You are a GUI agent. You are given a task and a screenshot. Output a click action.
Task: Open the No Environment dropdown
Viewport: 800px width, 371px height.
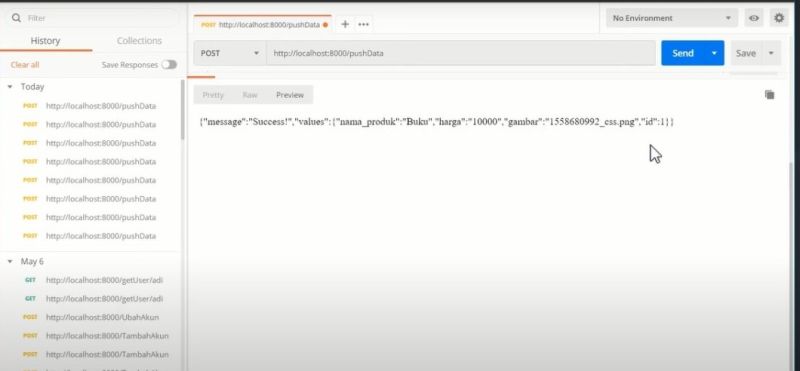point(671,18)
